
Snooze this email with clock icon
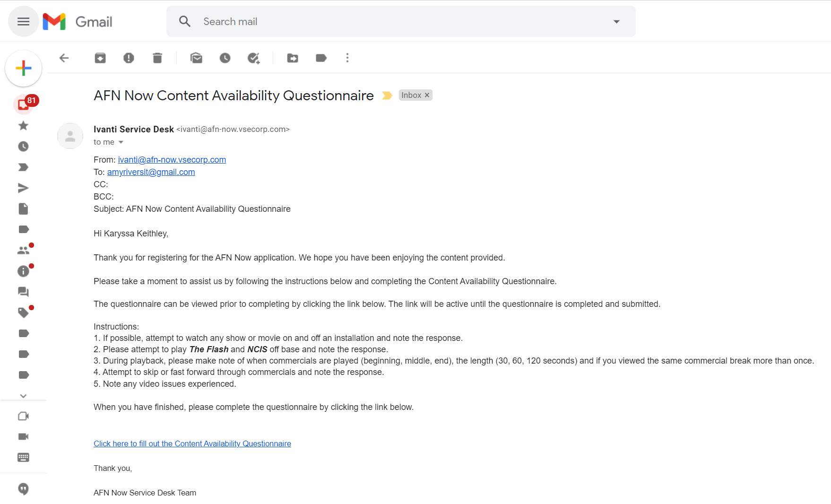[x=225, y=58]
